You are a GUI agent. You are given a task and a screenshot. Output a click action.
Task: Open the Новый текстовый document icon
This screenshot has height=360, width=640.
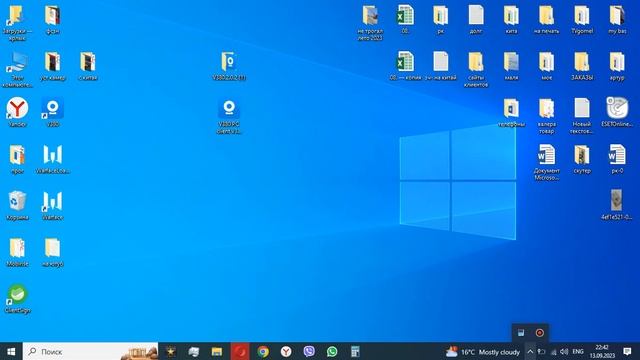click(582, 108)
